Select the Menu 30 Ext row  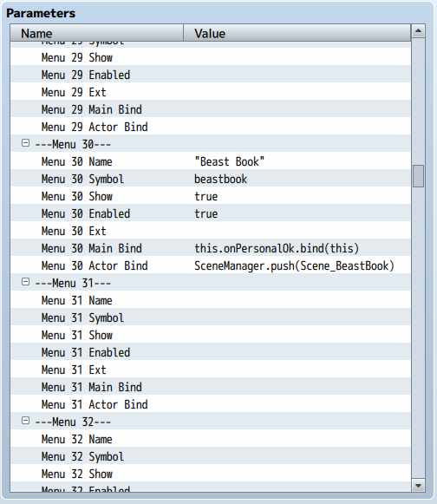[211, 231]
